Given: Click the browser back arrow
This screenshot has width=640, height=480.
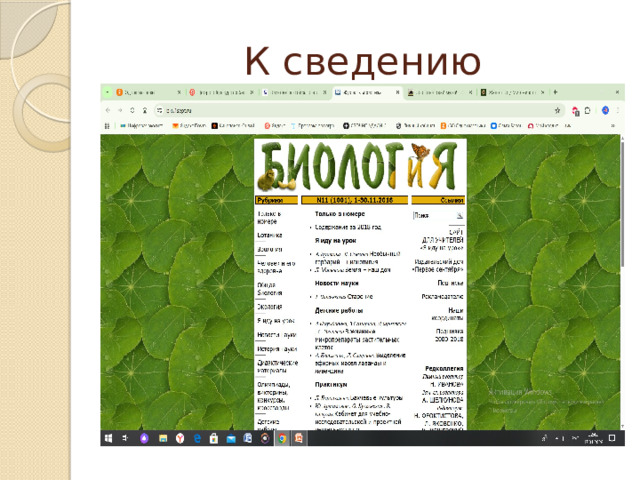Looking at the screenshot, I should point(108,110).
